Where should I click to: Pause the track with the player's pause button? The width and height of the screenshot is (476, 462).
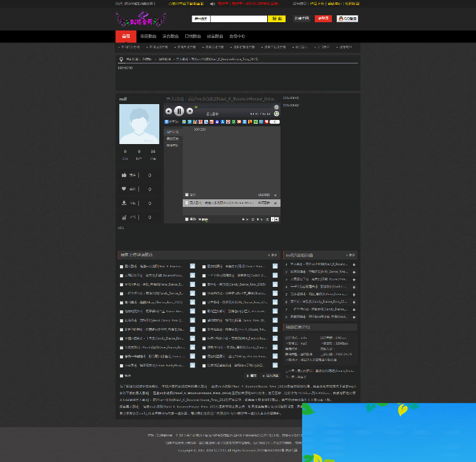pos(179,111)
